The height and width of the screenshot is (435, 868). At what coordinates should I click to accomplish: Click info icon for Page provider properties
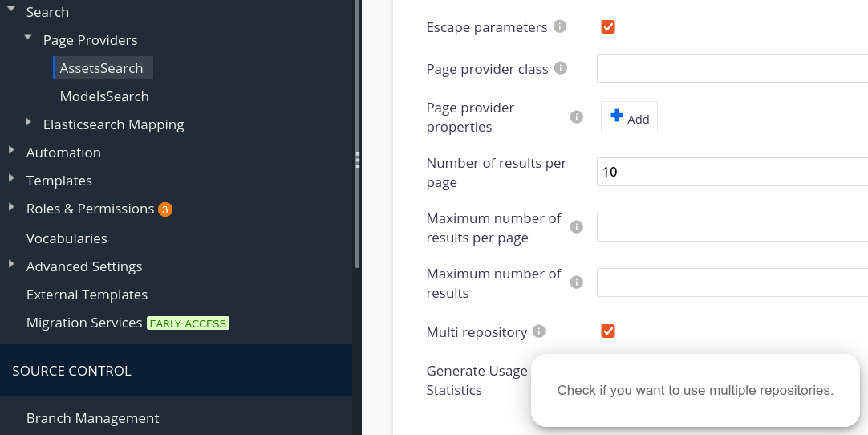pyautogui.click(x=576, y=117)
